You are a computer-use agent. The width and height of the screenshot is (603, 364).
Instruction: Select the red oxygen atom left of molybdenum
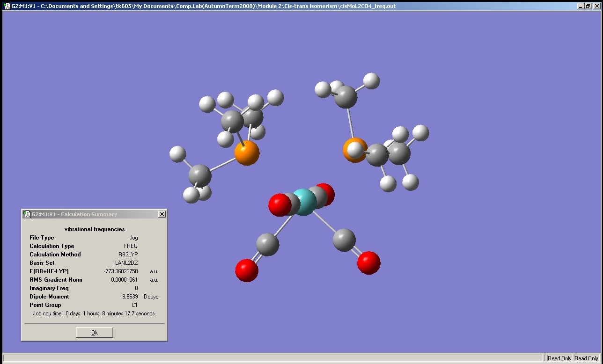[279, 205]
